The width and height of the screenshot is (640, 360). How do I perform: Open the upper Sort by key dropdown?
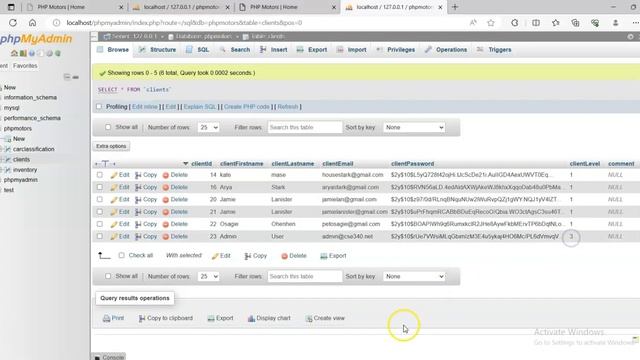point(414,127)
